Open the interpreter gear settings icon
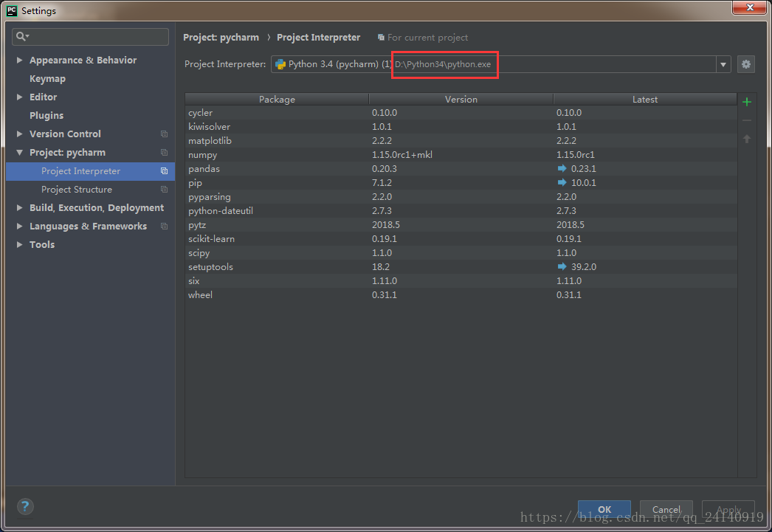The height and width of the screenshot is (532, 772). pyautogui.click(x=746, y=64)
